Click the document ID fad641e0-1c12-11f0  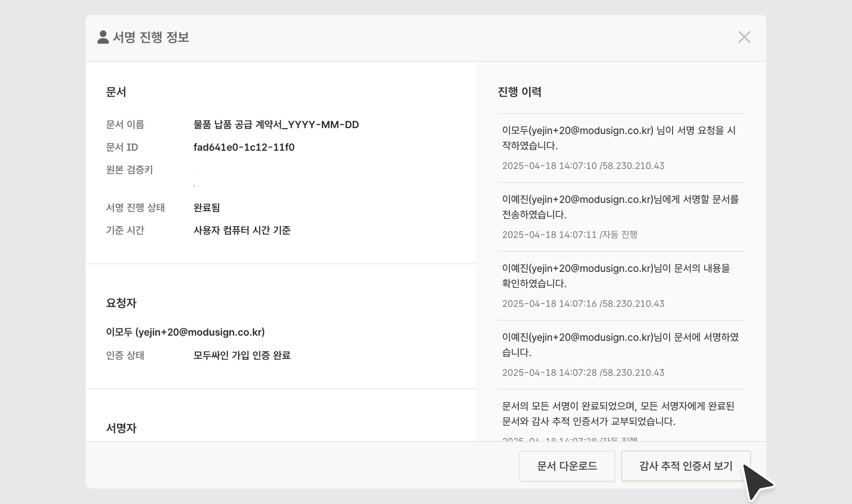(244, 147)
